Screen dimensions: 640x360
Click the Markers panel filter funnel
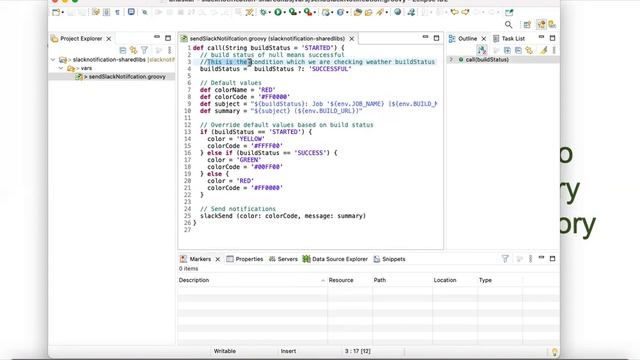pos(505,259)
